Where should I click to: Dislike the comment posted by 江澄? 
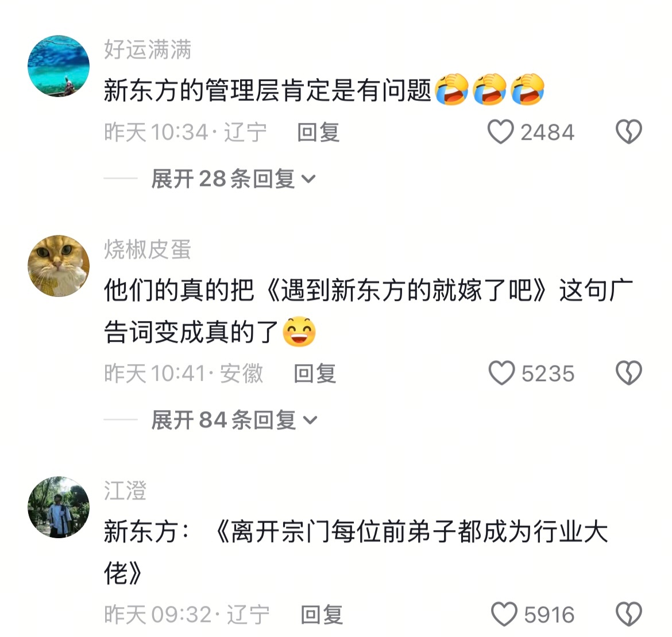(629, 614)
